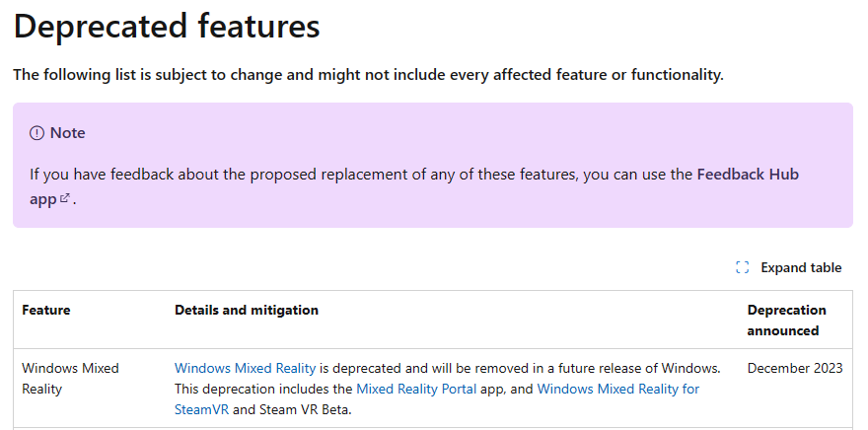Image resolution: width=868 pixels, height=430 pixels.
Task: Click the external link icon after app
Action: pos(65,198)
